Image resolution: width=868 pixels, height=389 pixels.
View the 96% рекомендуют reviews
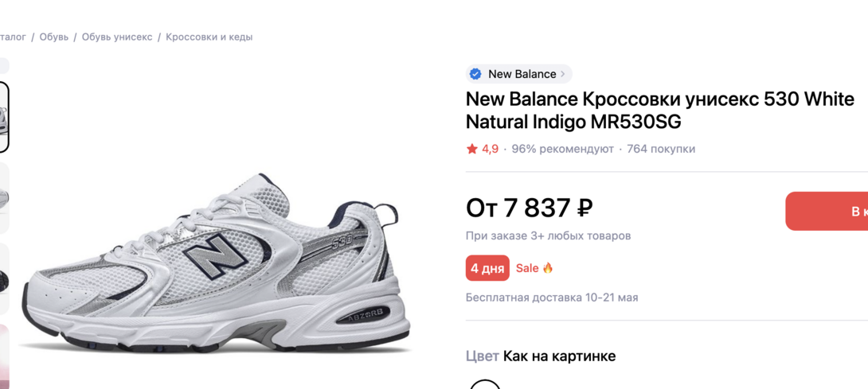pos(562,149)
